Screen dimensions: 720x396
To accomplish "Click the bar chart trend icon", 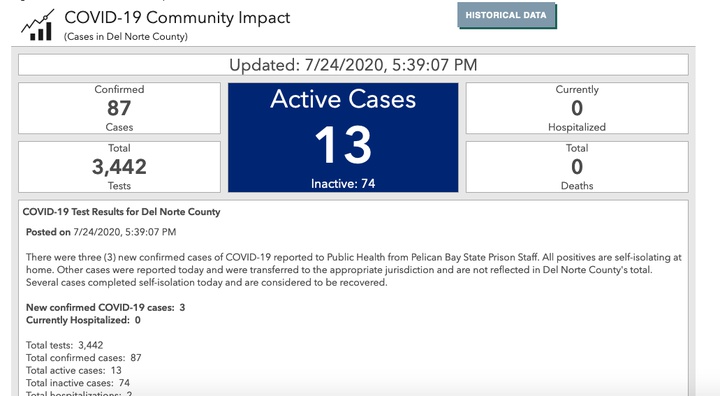I will click(x=37, y=25).
